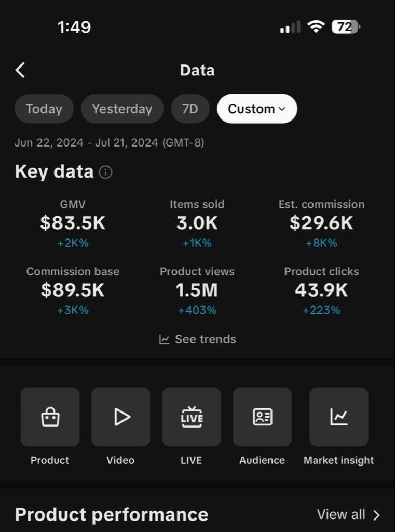Select the 7D date filter
This screenshot has width=395, height=532.
[x=190, y=109]
